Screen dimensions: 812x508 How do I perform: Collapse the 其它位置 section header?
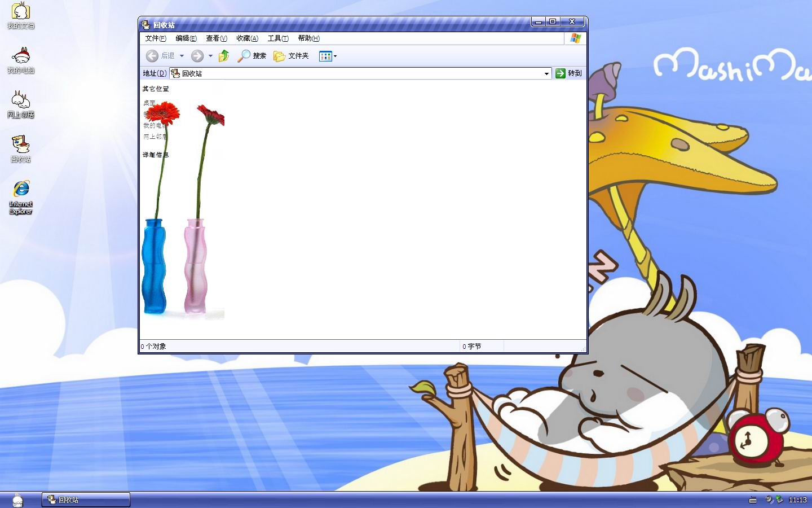point(156,89)
